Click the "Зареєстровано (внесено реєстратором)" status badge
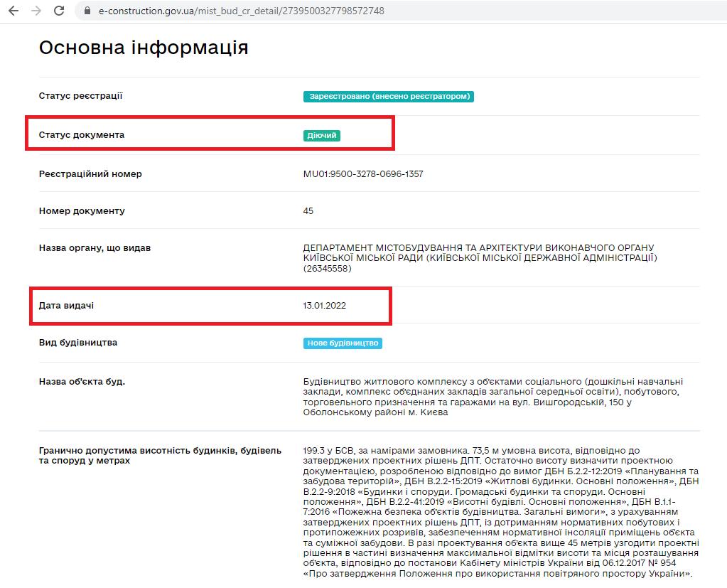This screenshot has width=727, height=588. coord(388,97)
